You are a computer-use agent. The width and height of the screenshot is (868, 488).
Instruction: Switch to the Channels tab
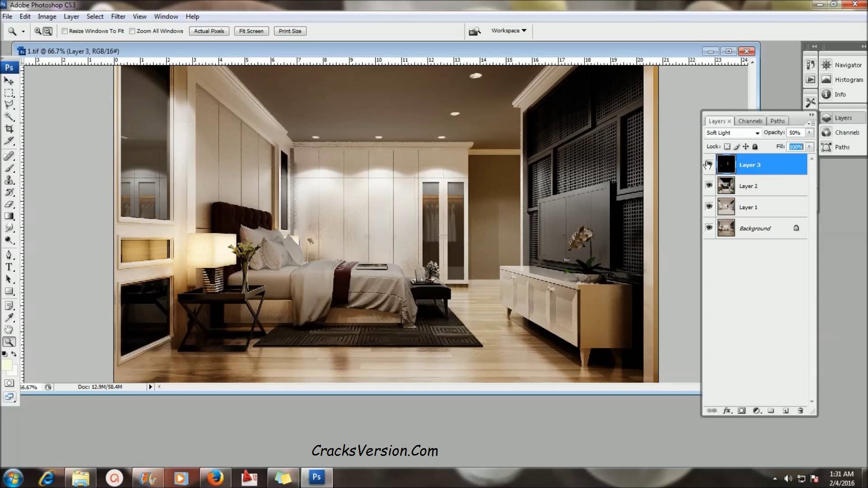coord(750,121)
